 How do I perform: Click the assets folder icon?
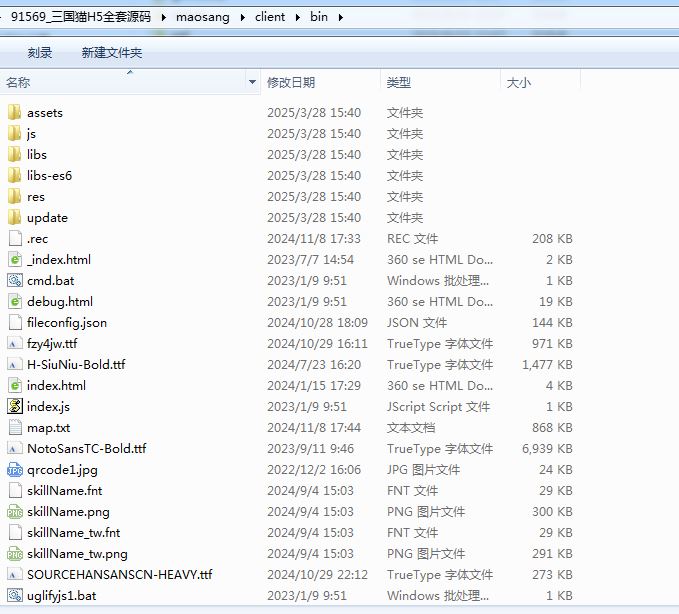click(x=14, y=112)
